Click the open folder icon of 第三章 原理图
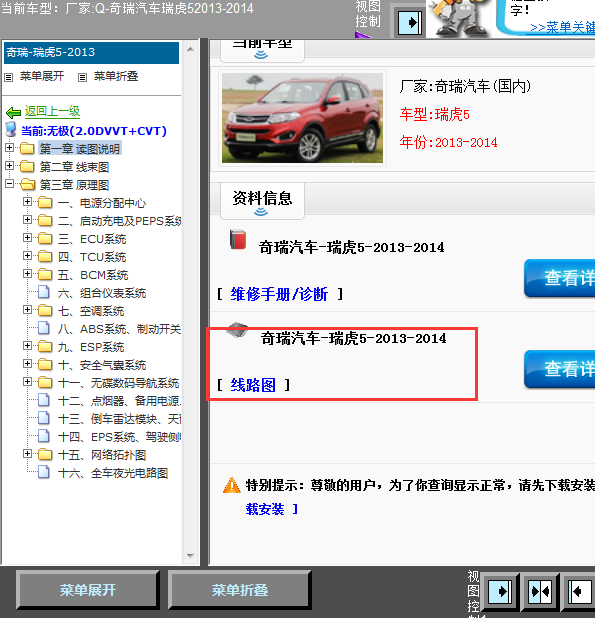Viewport: 595px width, 618px height. pos(27,184)
